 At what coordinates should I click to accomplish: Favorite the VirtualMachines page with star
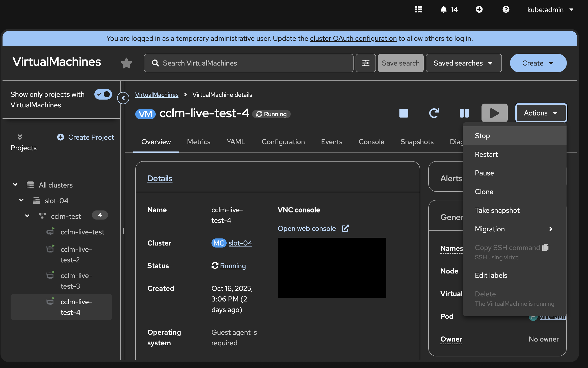(x=126, y=63)
